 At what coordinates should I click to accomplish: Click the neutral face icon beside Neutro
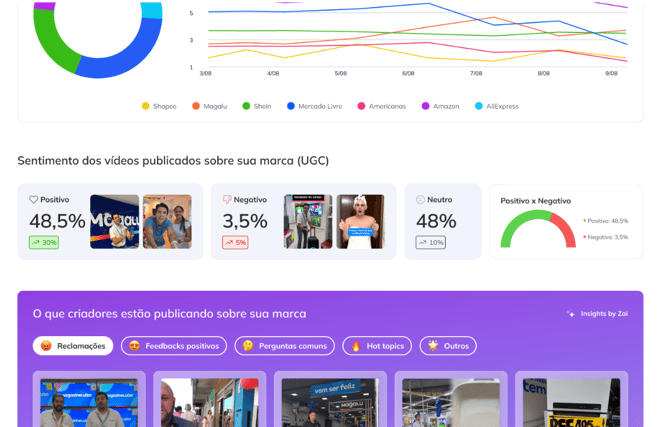420,199
